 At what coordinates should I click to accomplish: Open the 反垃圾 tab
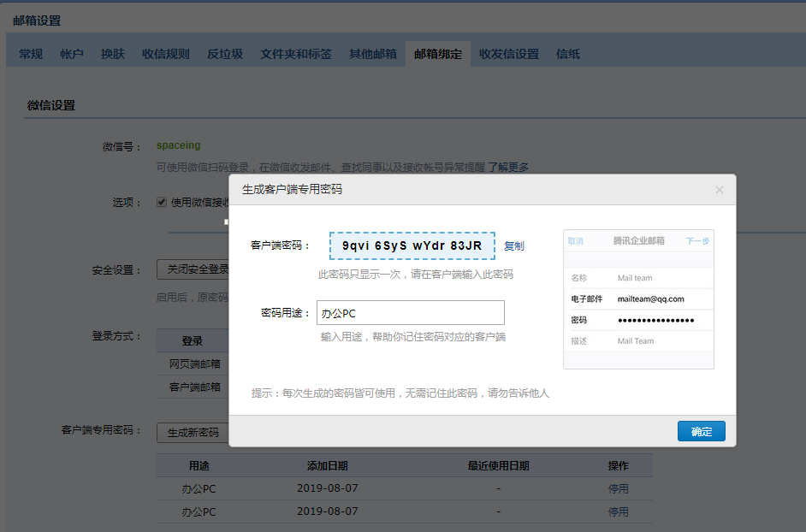pos(225,54)
